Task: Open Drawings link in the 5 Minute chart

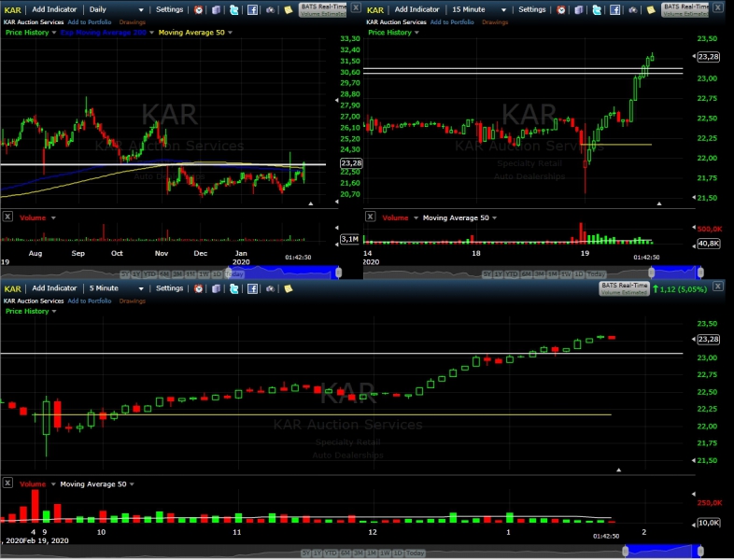Action: (x=132, y=301)
